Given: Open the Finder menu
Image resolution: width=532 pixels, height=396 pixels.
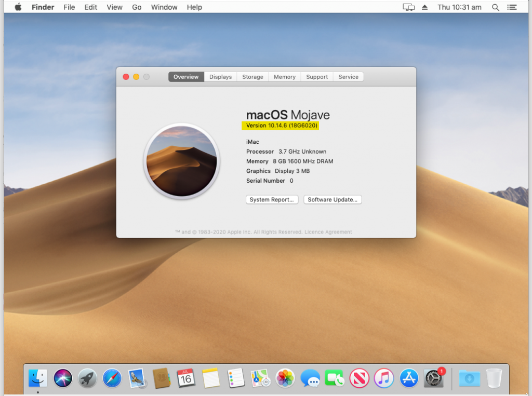Looking at the screenshot, I should (x=43, y=7).
